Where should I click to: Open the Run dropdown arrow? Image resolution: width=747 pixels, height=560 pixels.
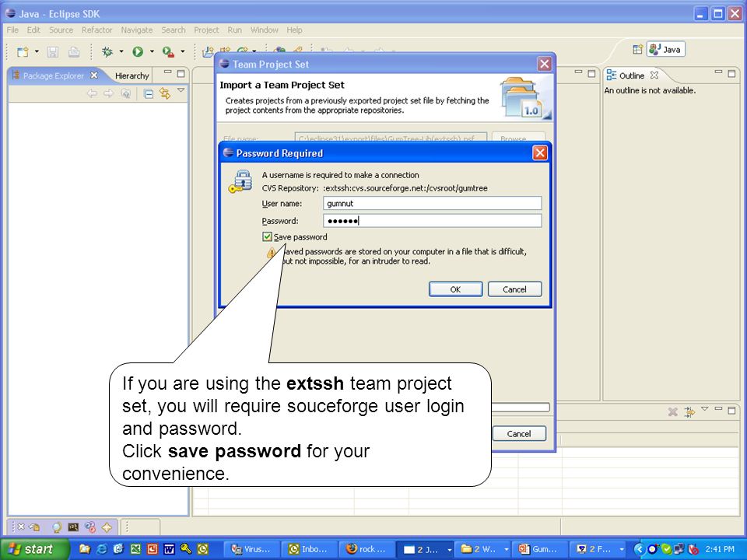152,51
